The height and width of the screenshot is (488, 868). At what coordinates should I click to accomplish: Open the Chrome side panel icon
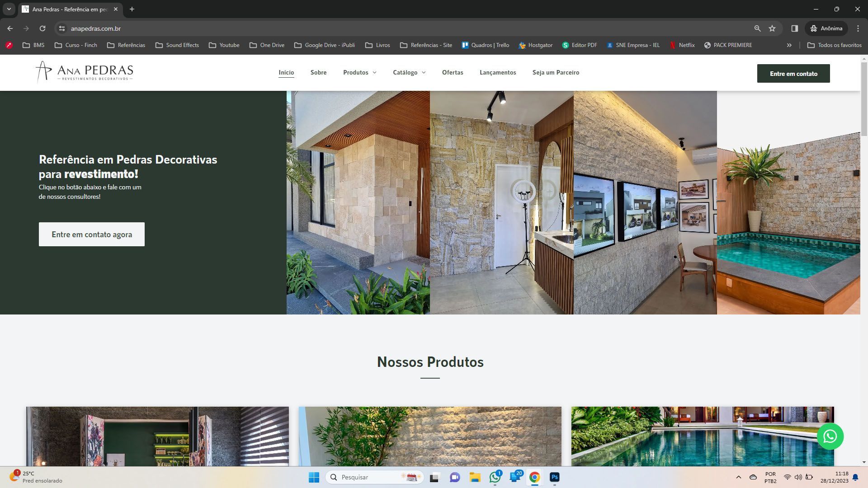click(x=794, y=28)
